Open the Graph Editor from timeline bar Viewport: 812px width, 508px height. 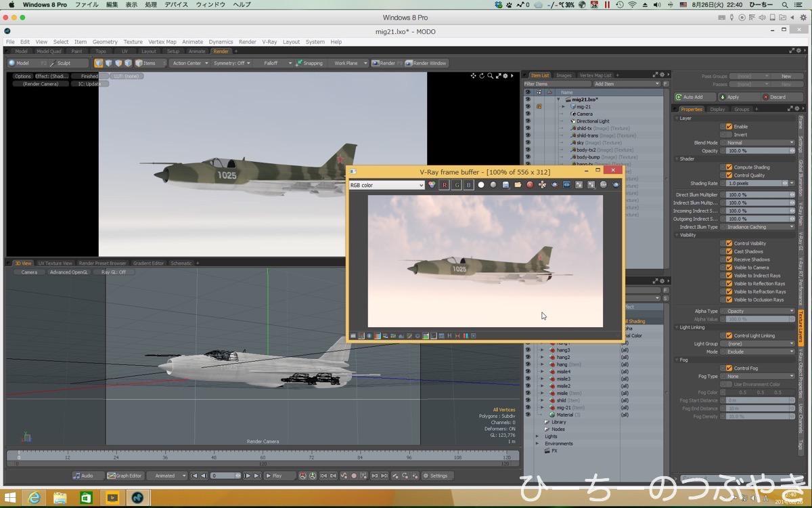click(x=125, y=475)
